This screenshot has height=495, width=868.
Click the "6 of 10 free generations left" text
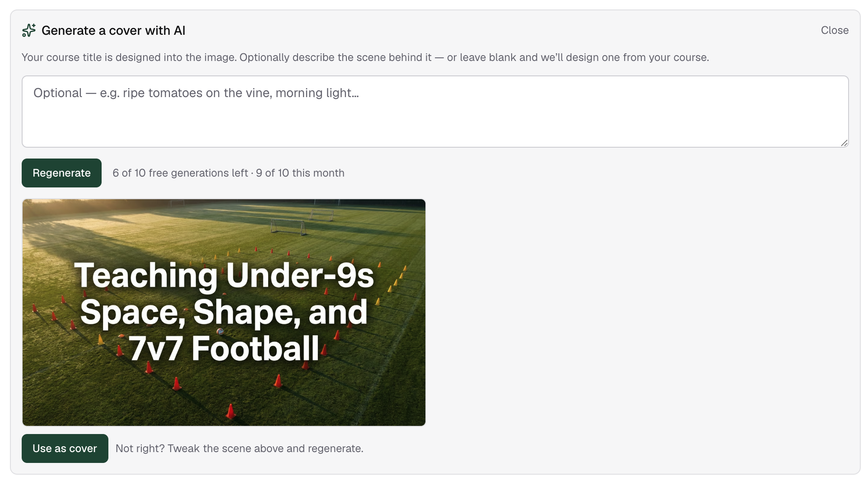click(180, 173)
